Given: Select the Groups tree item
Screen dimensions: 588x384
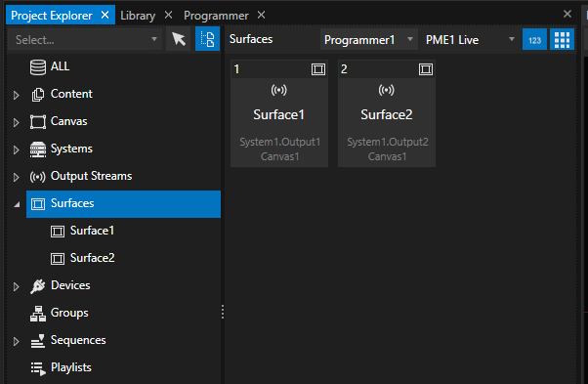Looking at the screenshot, I should click(x=69, y=313).
